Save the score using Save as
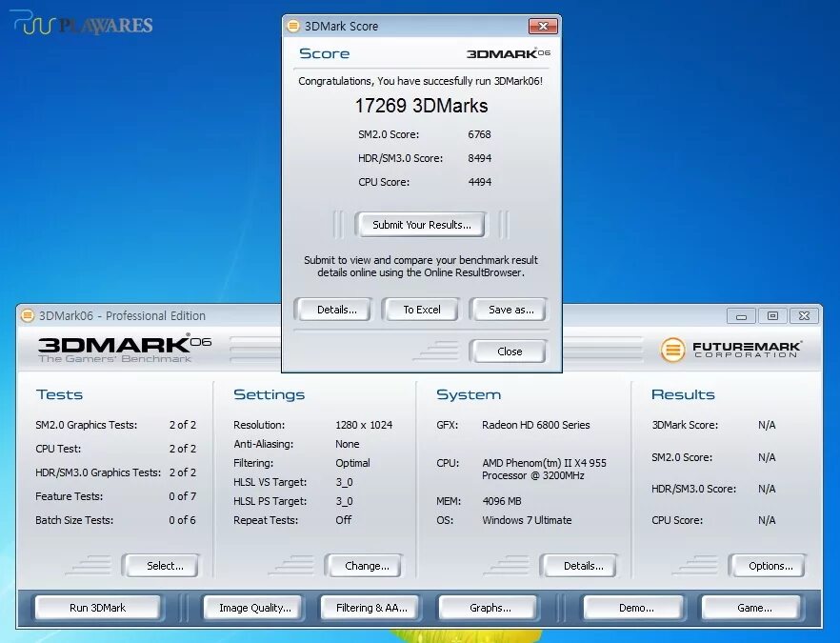This screenshot has width=840, height=643. pyautogui.click(x=509, y=309)
